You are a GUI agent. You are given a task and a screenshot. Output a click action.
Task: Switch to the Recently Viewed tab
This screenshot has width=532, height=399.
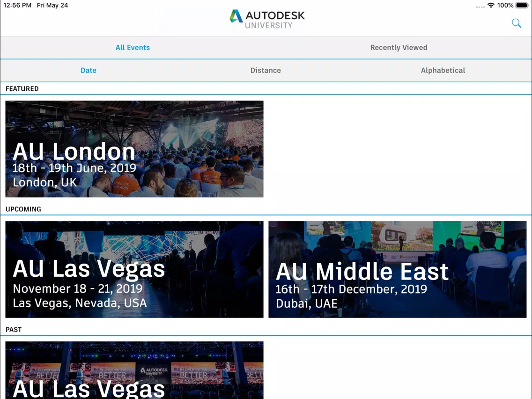pyautogui.click(x=399, y=47)
